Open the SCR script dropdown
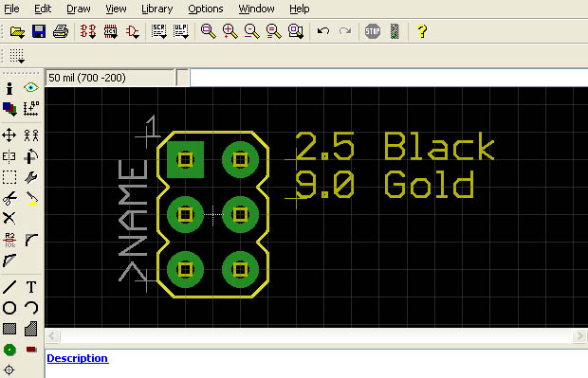This screenshot has height=378, width=588. (x=159, y=31)
